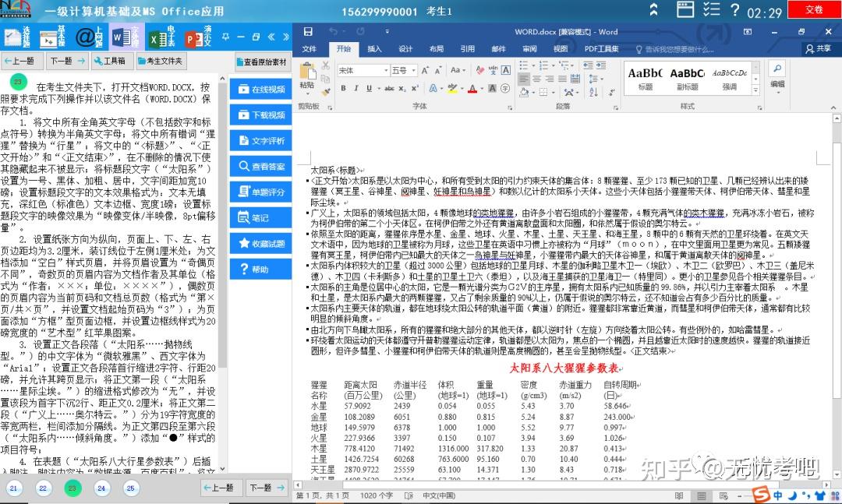
Task: Expand the bullet list dropdown arrow
Action: [533, 65]
